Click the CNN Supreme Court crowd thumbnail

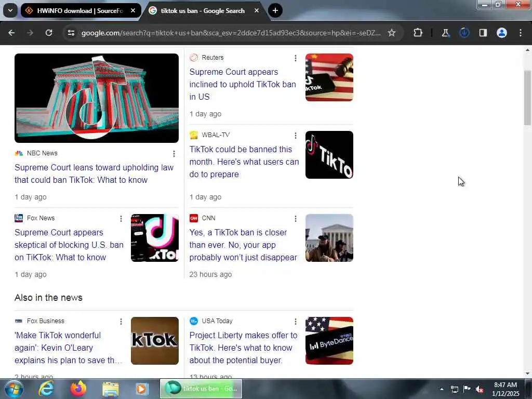tap(329, 238)
